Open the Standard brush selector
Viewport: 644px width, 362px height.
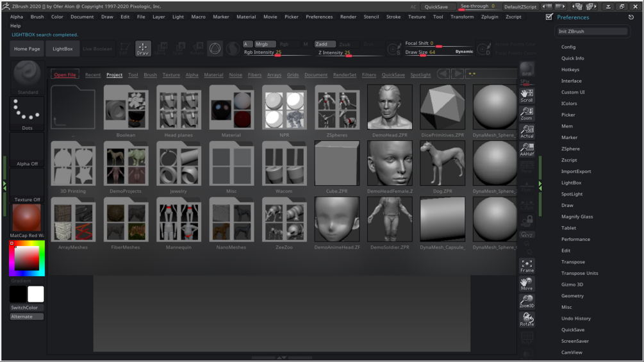pyautogui.click(x=27, y=78)
